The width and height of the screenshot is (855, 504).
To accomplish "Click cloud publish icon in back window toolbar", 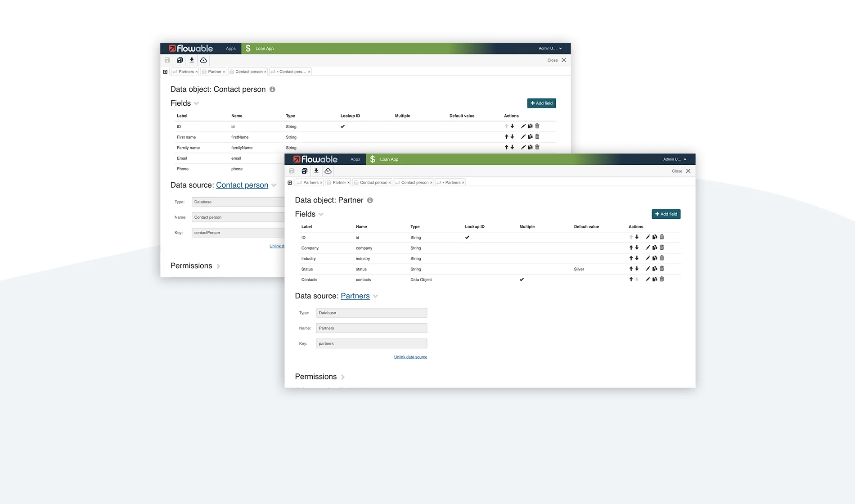I will coord(203,60).
